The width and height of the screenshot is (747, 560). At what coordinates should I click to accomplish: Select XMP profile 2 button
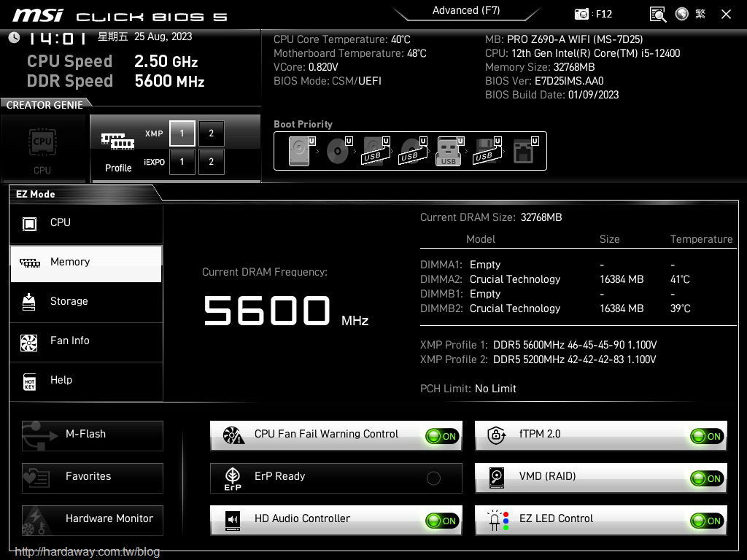[x=212, y=133]
